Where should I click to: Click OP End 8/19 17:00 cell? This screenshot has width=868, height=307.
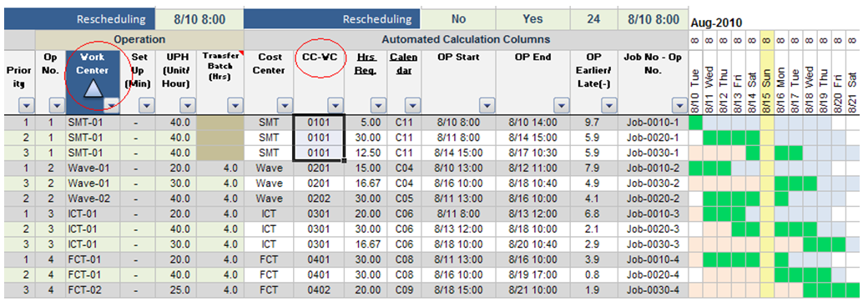532,275
